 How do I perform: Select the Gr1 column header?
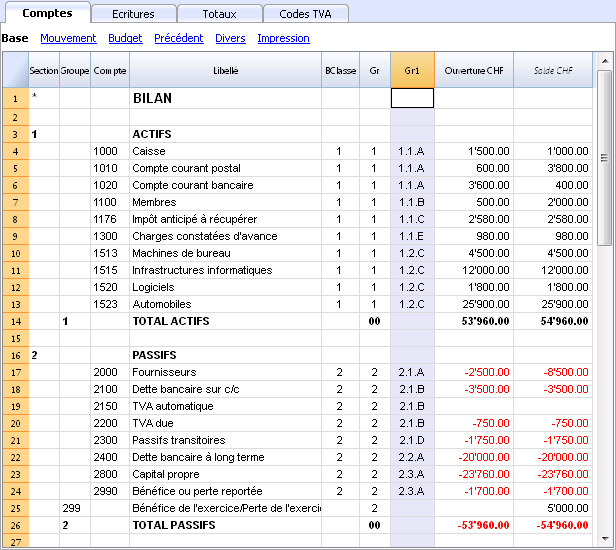click(412, 70)
